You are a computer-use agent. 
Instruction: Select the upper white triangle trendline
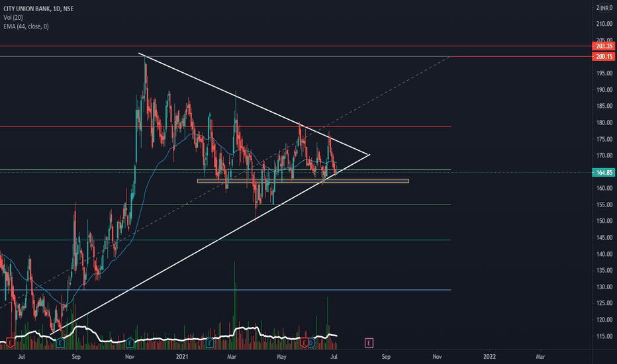[254, 103]
